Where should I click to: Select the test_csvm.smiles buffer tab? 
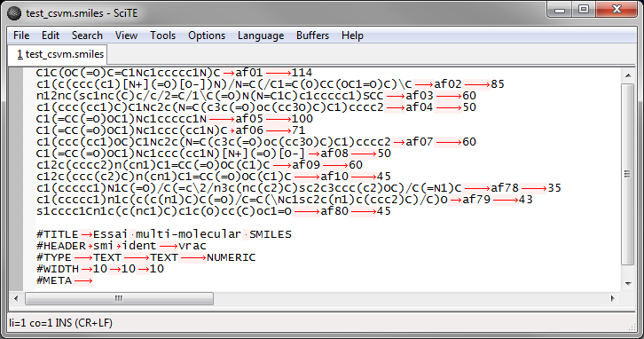(58, 54)
